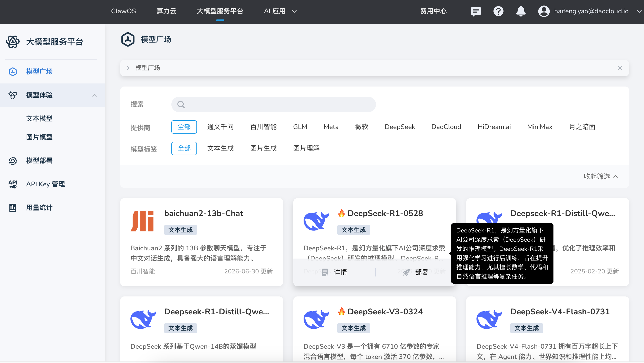Open the 模型广场 sidebar item
Viewport: 644px width, 363px height.
point(52,71)
